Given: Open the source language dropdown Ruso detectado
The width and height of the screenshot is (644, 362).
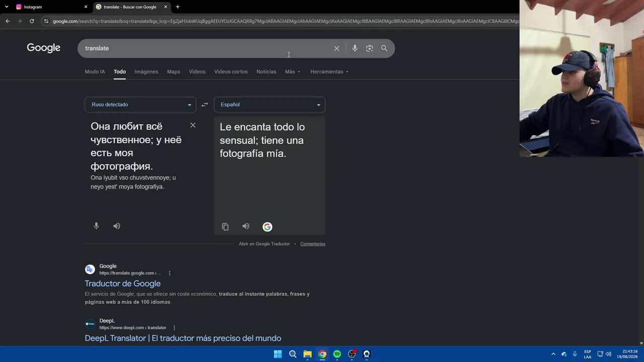Looking at the screenshot, I should pos(140,105).
